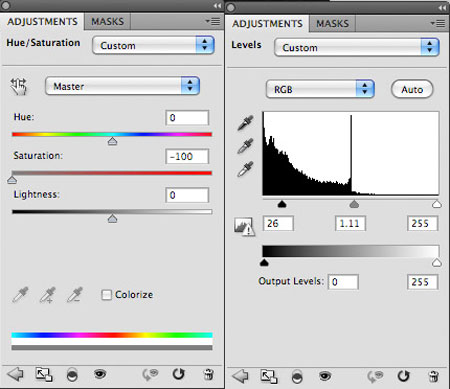The image size is (450, 389).
Task: Open the Hue/Saturation panel flyout menu
Action: tap(213, 22)
